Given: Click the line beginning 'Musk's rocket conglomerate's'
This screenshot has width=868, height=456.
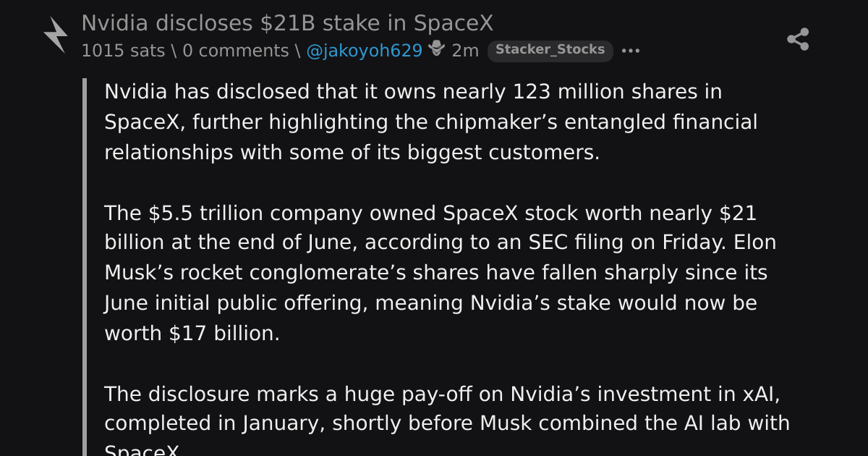Looking at the screenshot, I should click(435, 274).
